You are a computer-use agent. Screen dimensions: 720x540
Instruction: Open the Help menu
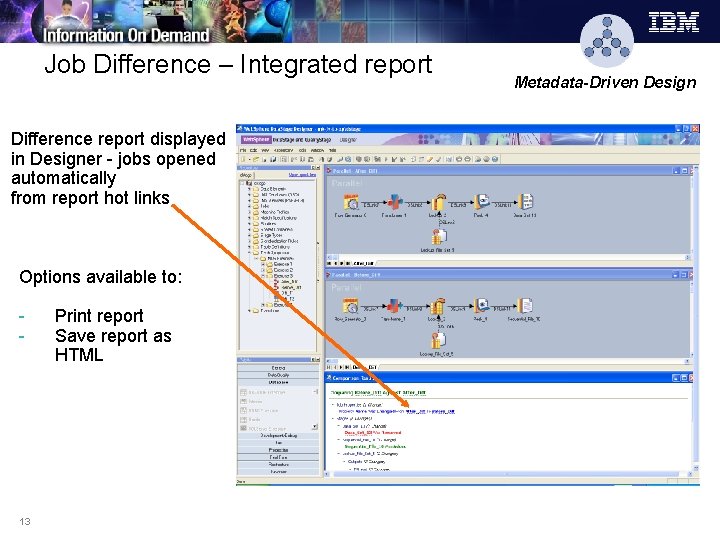click(332, 150)
